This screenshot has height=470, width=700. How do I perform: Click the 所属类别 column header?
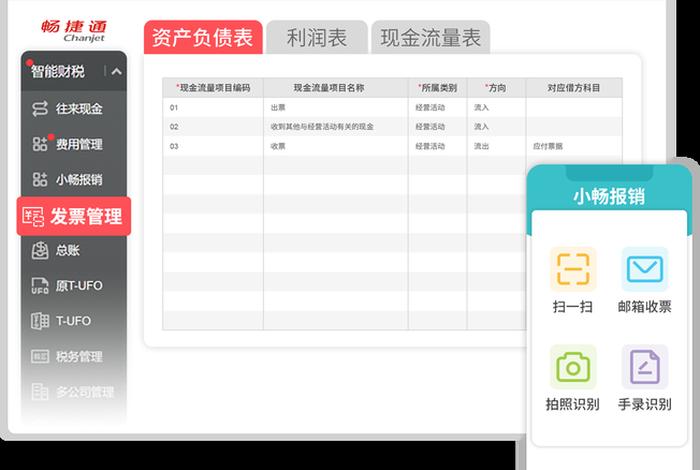(438, 88)
